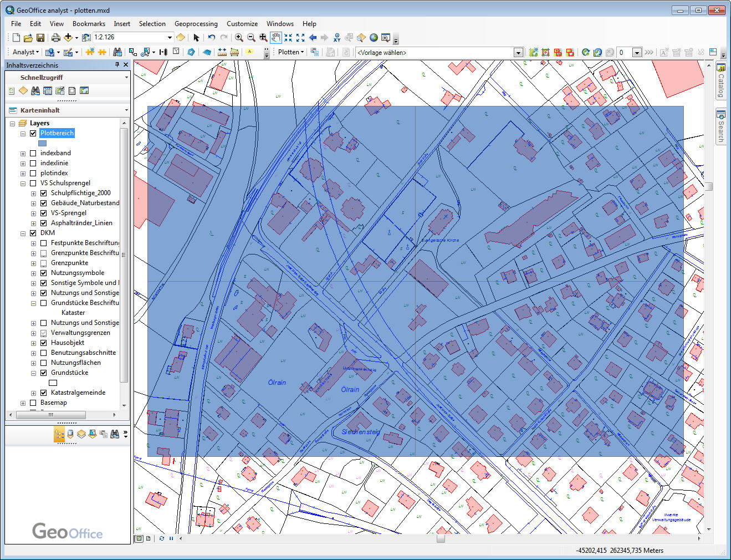Pin the Inhaltsverzeichnis panel
The image size is (731, 560).
[117, 65]
